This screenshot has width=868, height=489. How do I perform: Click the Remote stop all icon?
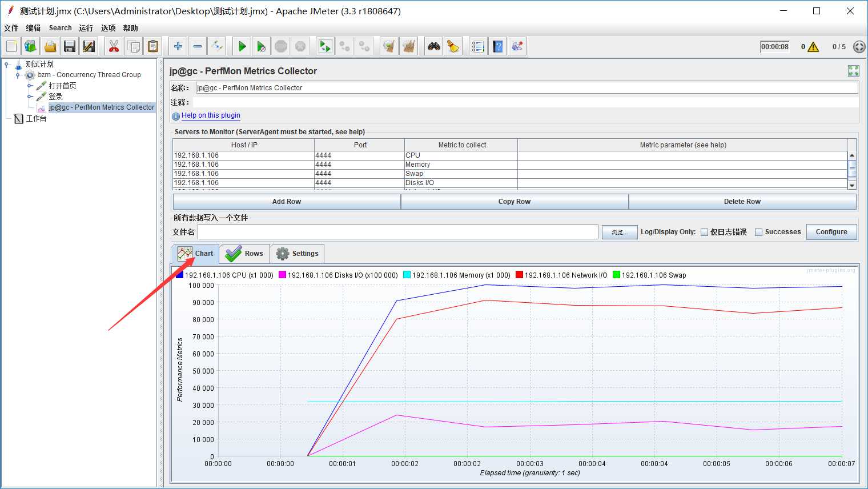tap(345, 46)
